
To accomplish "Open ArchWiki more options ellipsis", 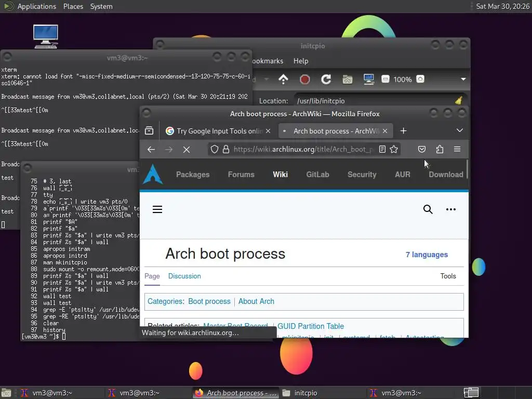I will click(x=450, y=209).
